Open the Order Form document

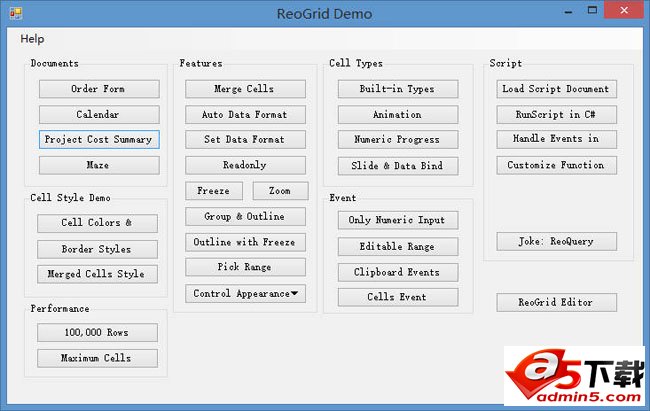[99, 89]
